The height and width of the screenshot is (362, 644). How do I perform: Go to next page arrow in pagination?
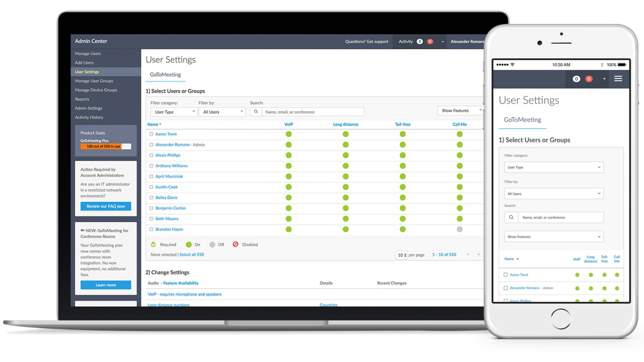(478, 255)
